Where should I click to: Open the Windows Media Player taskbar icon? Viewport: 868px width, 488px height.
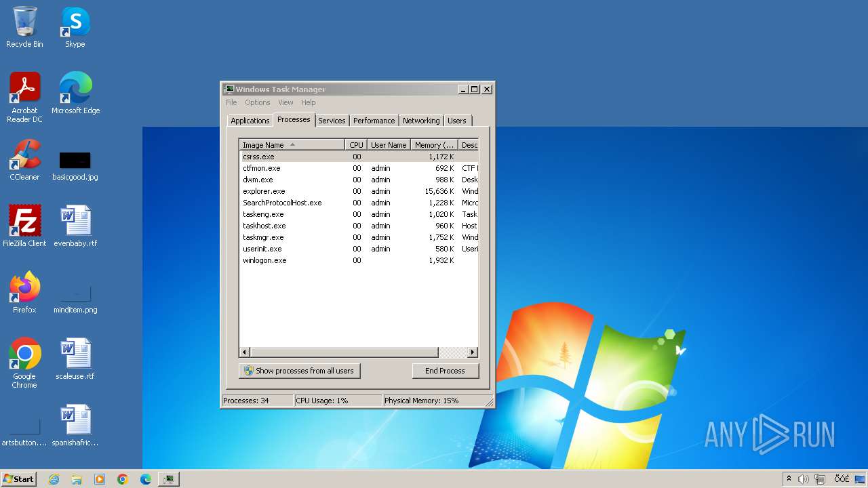pyautogui.click(x=100, y=479)
